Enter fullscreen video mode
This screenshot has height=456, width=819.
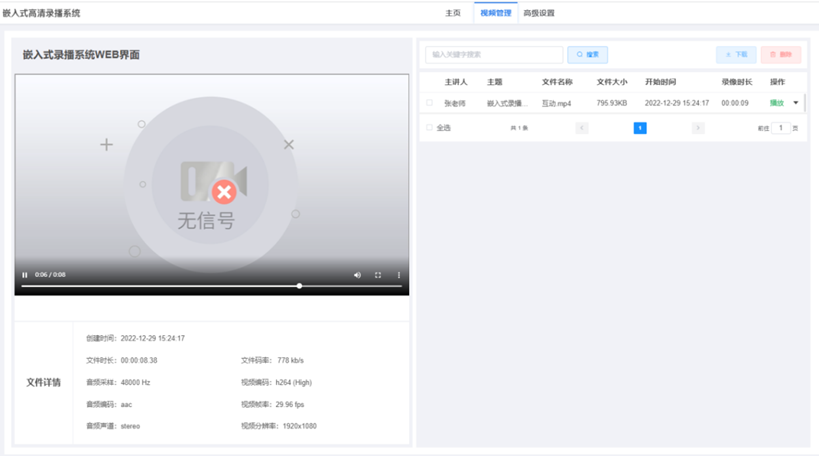click(378, 275)
